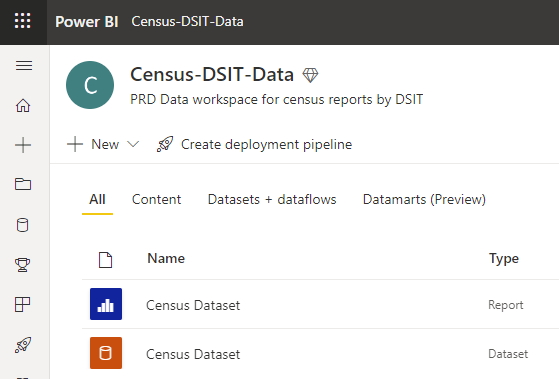This screenshot has height=379, width=559.
Task: Switch to Datasets + dataflows tab
Action: pyautogui.click(x=272, y=199)
